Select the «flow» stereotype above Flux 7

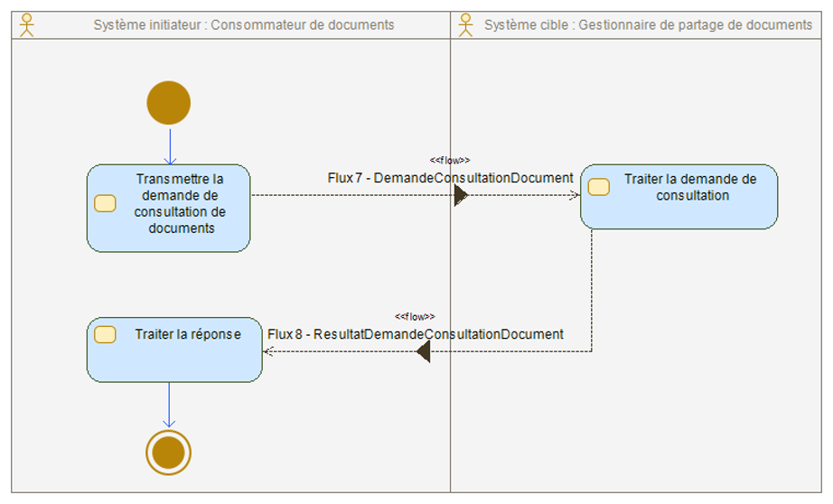pyautogui.click(x=448, y=160)
